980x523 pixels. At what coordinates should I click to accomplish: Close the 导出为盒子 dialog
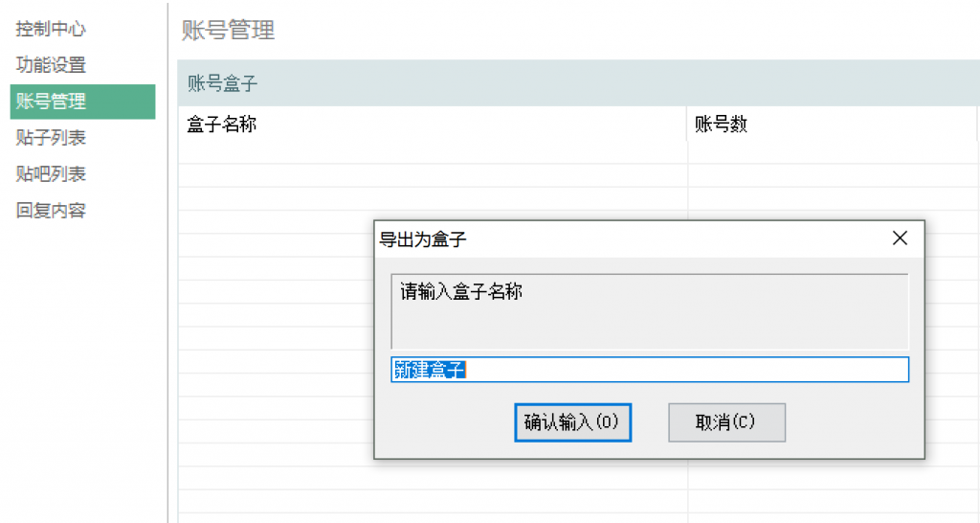tap(900, 239)
